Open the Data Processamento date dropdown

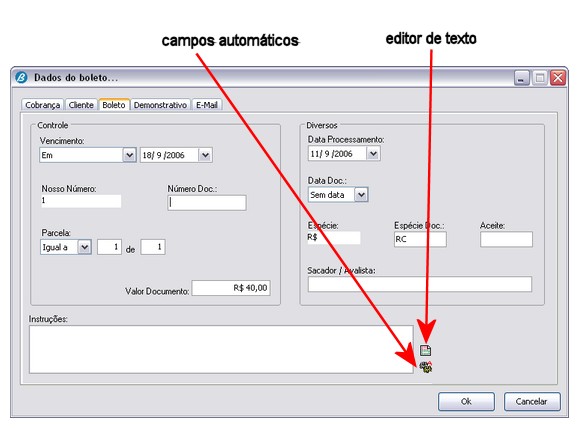point(373,153)
